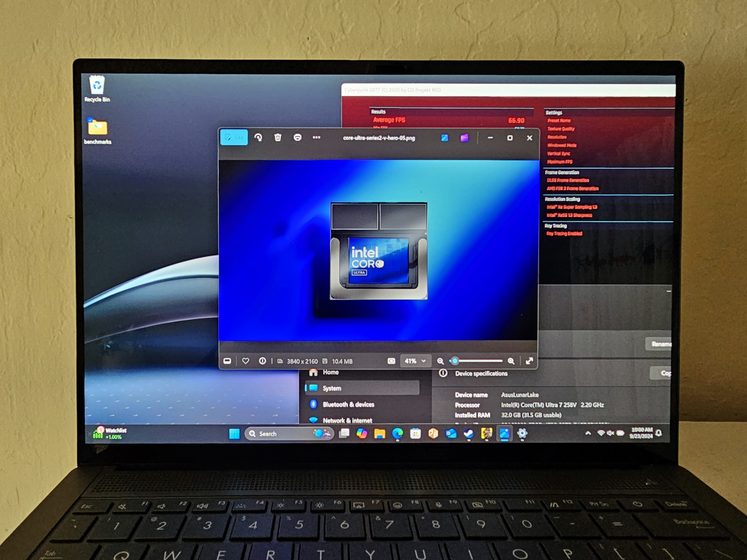Click the Edit image button

[x=234, y=137]
